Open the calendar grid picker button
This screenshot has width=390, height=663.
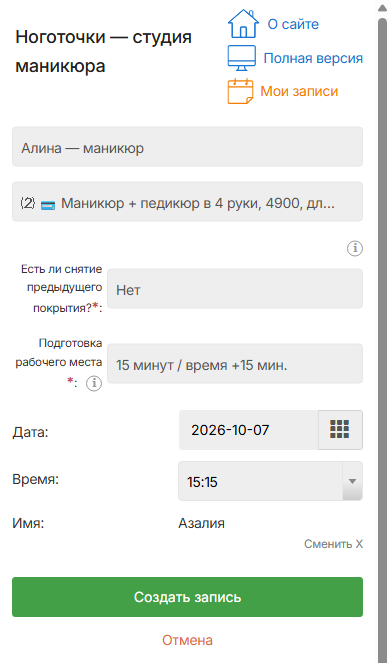click(x=340, y=430)
